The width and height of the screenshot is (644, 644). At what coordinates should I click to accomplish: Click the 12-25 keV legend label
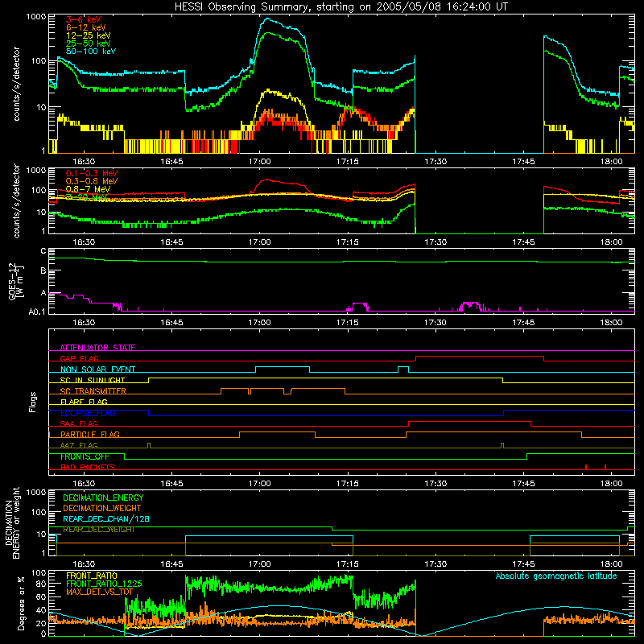click(88, 35)
